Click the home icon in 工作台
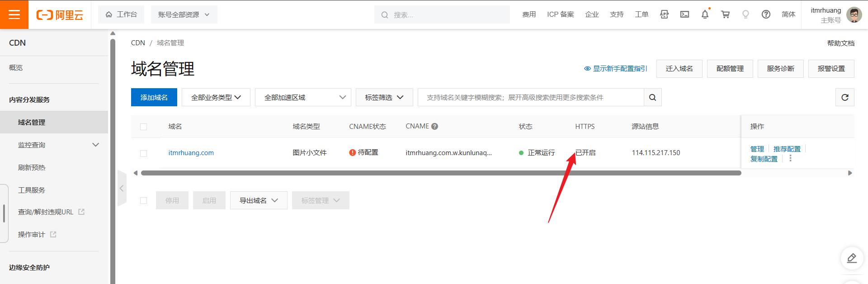 (x=109, y=14)
